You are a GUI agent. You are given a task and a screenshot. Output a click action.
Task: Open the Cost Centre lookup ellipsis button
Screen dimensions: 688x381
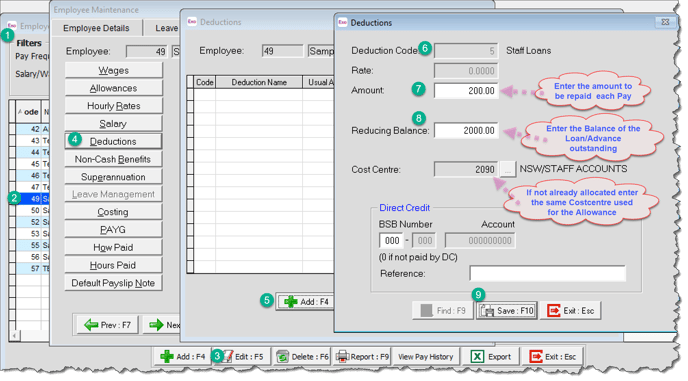pyautogui.click(x=507, y=169)
